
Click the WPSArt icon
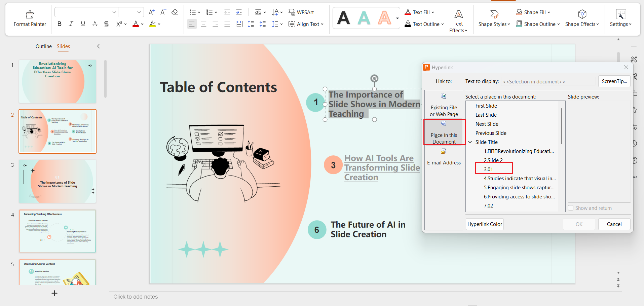(x=292, y=12)
